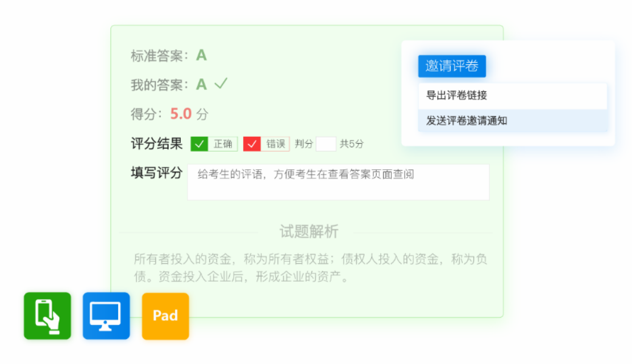632x364 pixels.
Task: Click the green checkmark beside 我的答案
Action: tap(221, 84)
